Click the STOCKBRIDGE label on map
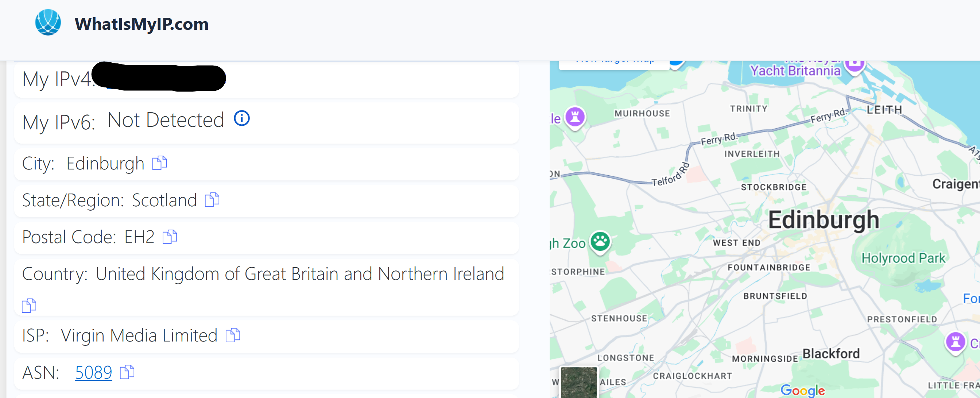Image resolution: width=980 pixels, height=398 pixels. coord(774,187)
